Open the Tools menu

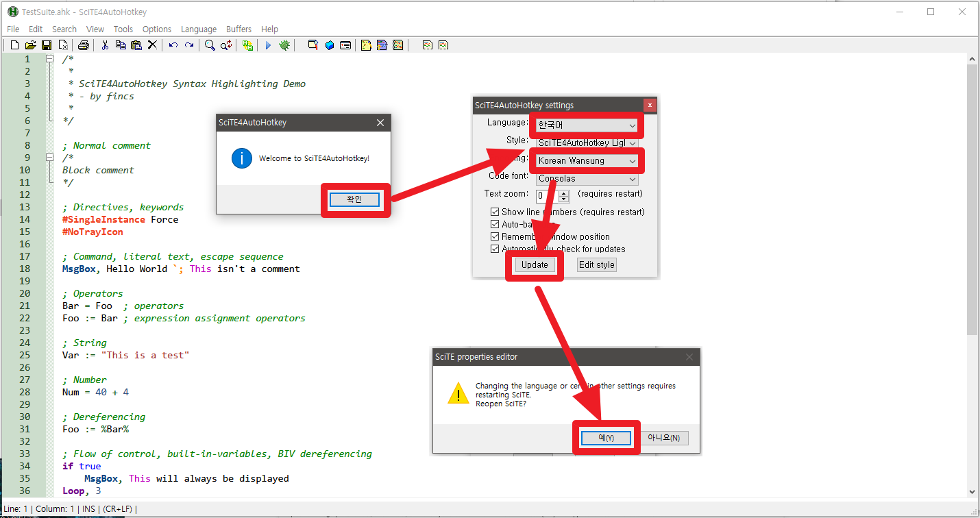coord(123,29)
